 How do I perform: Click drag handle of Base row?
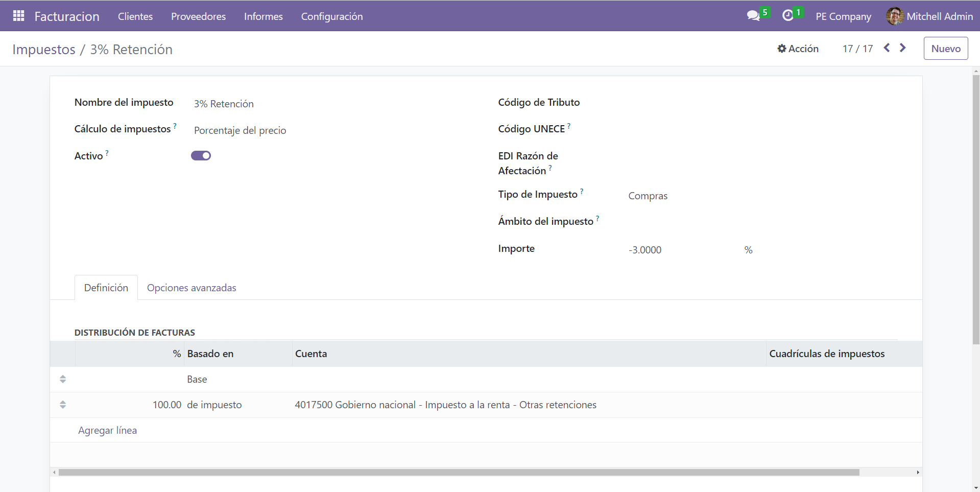point(63,379)
